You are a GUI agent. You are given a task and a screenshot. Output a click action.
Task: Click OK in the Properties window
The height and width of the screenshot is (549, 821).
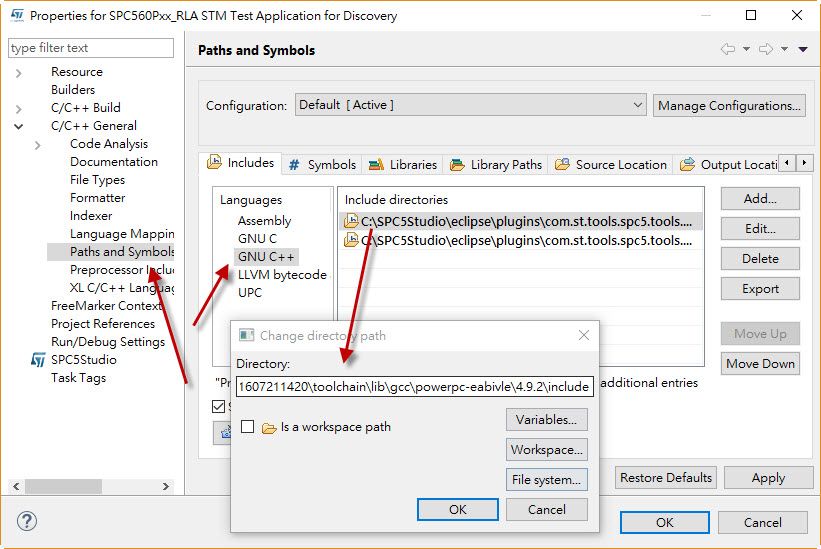coord(664,522)
